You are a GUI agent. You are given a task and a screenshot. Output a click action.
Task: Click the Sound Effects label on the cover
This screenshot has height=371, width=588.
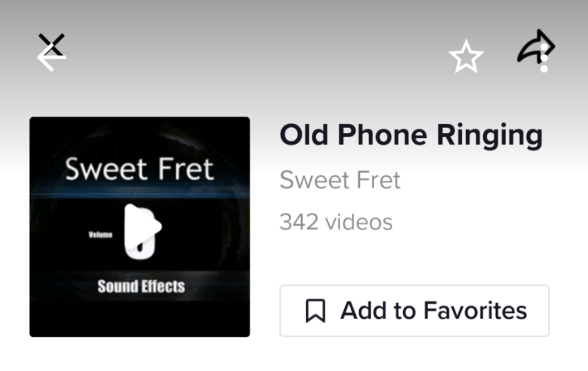(141, 286)
